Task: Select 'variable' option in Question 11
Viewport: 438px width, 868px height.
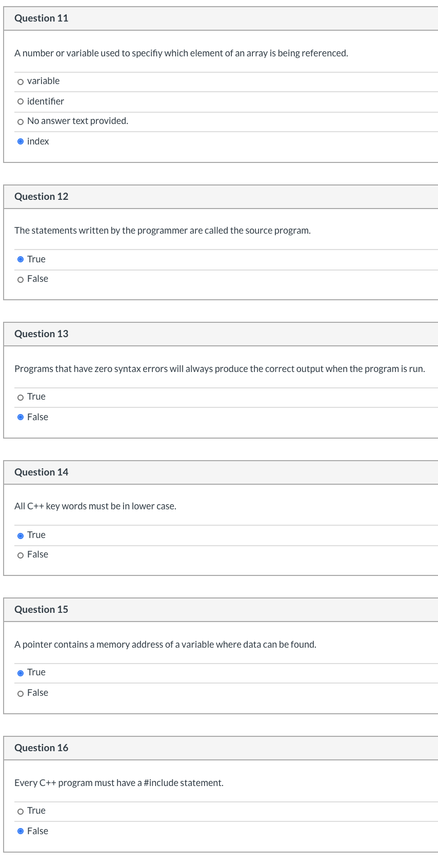Action: (x=21, y=81)
